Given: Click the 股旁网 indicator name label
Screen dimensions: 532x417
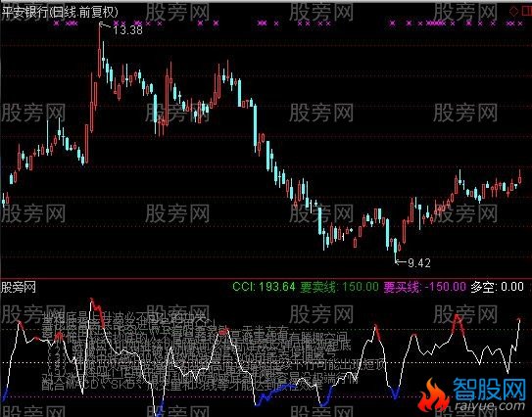Looking at the screenshot, I should pyautogui.click(x=19, y=288).
